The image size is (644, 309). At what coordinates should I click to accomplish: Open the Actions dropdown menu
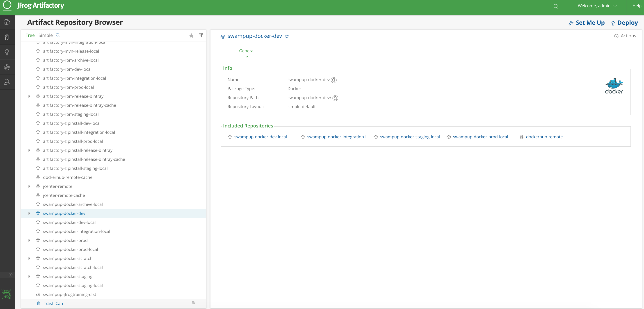[x=625, y=36]
